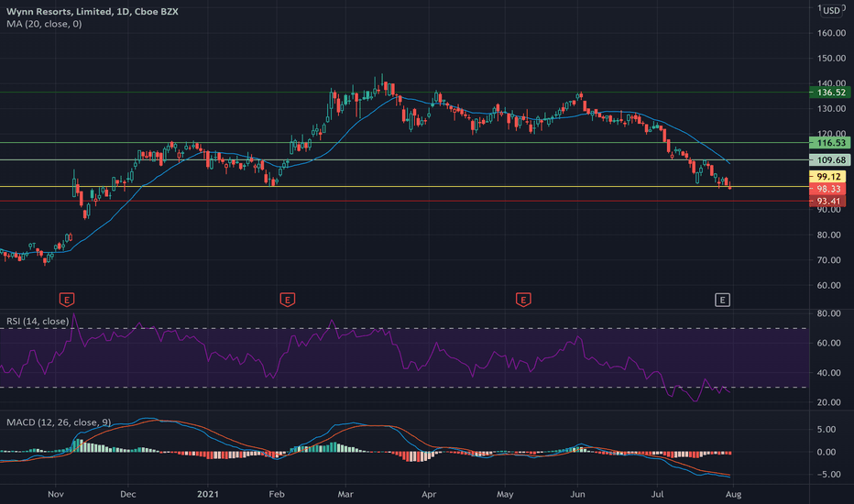
Task: Click the Jul label on time axis
Action: (x=657, y=494)
